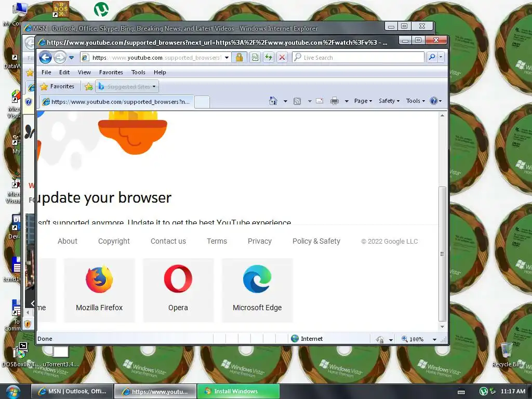The width and height of the screenshot is (532, 399).
Task: Click the YouTube address bar URL field
Action: coord(156,57)
